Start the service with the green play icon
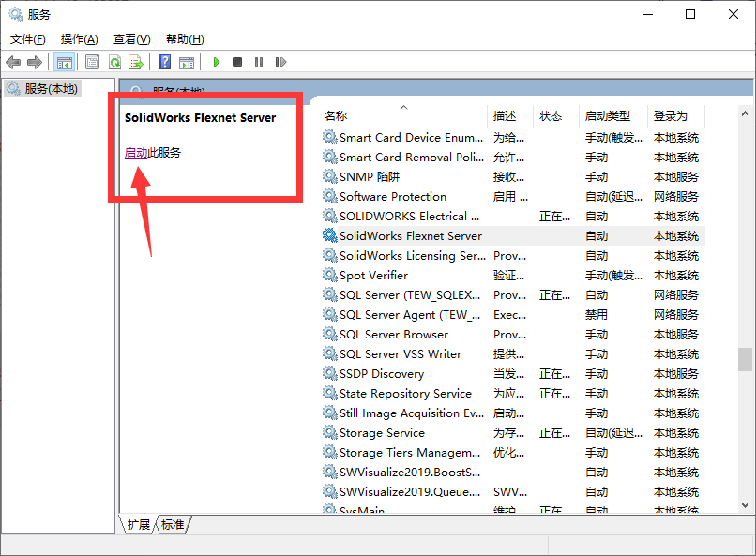 (x=217, y=62)
